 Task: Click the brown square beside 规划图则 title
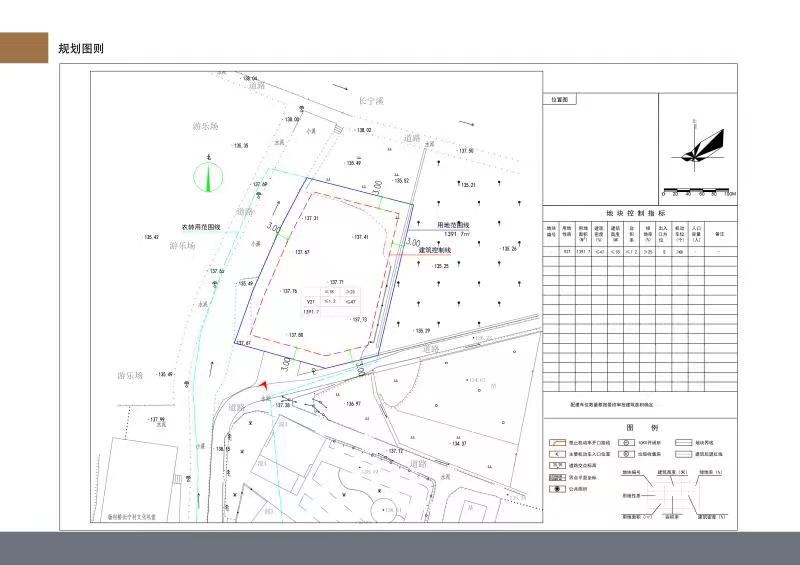tap(24, 48)
